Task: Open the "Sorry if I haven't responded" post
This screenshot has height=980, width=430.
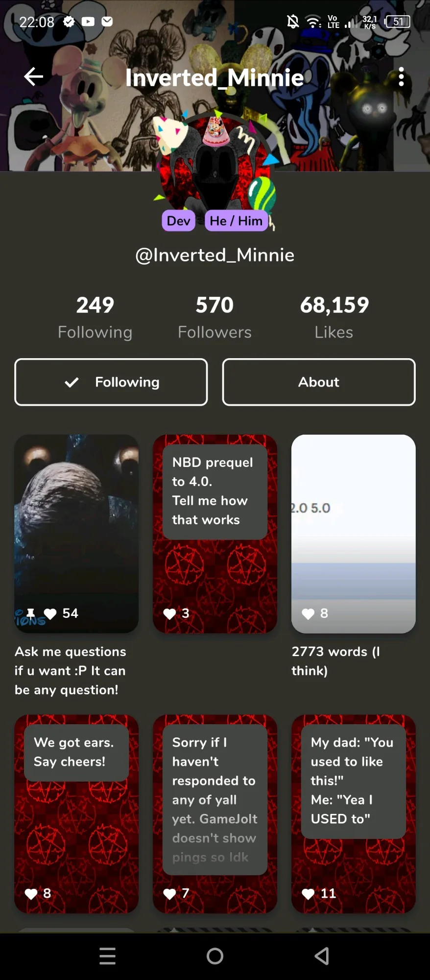Action: point(215,814)
